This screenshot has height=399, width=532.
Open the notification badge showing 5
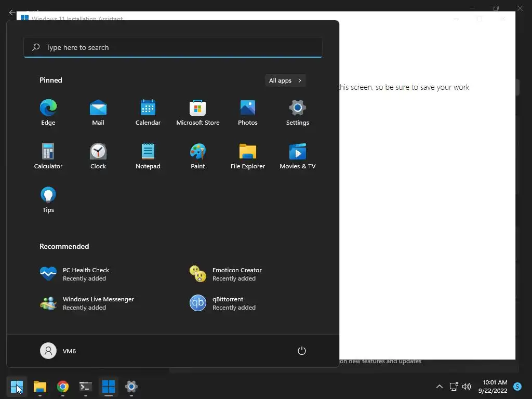coord(517,386)
